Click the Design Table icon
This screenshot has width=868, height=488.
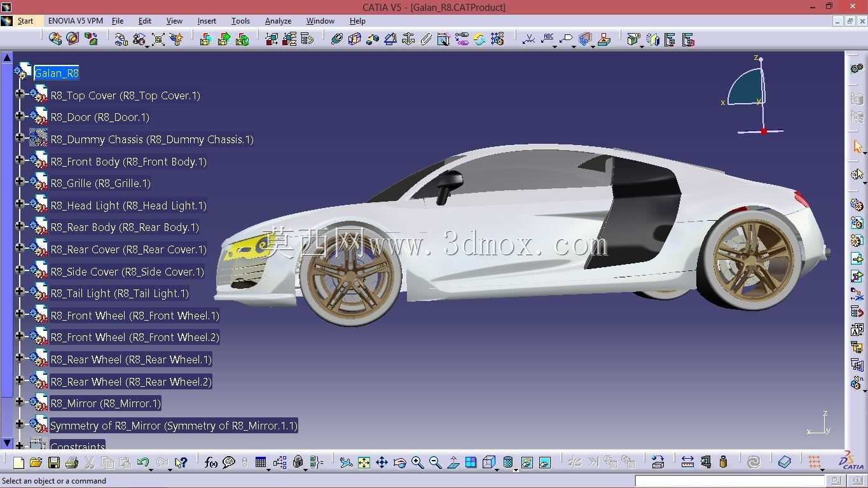coord(261,463)
